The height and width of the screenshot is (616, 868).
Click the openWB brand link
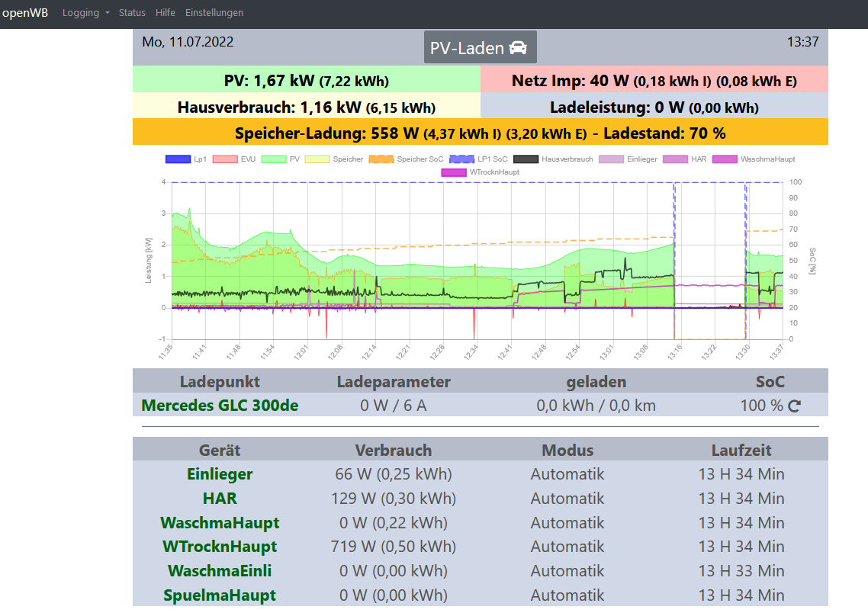[25, 13]
